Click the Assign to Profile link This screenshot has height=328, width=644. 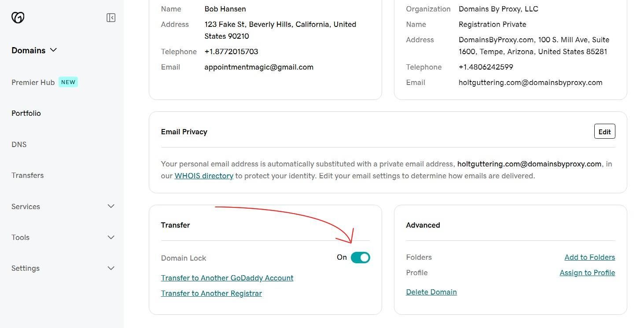click(x=587, y=273)
